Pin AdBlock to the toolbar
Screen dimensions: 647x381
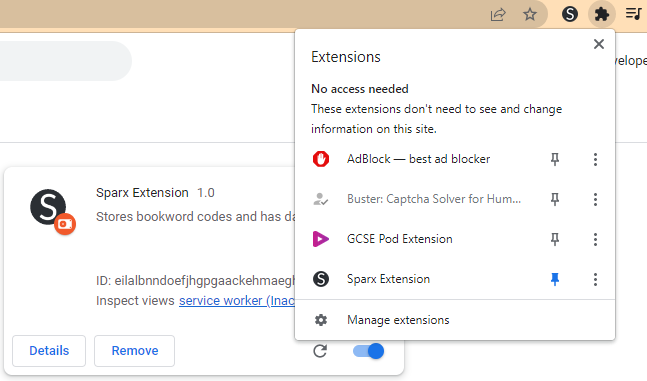click(555, 159)
